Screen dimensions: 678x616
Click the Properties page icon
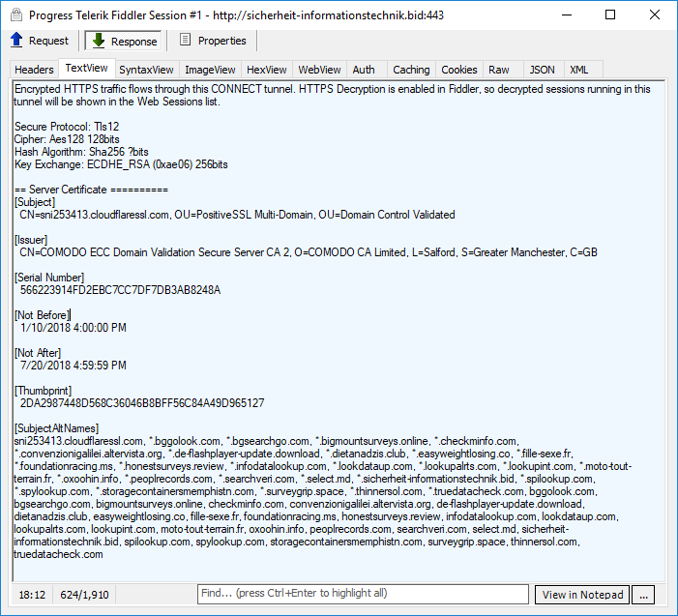(184, 41)
